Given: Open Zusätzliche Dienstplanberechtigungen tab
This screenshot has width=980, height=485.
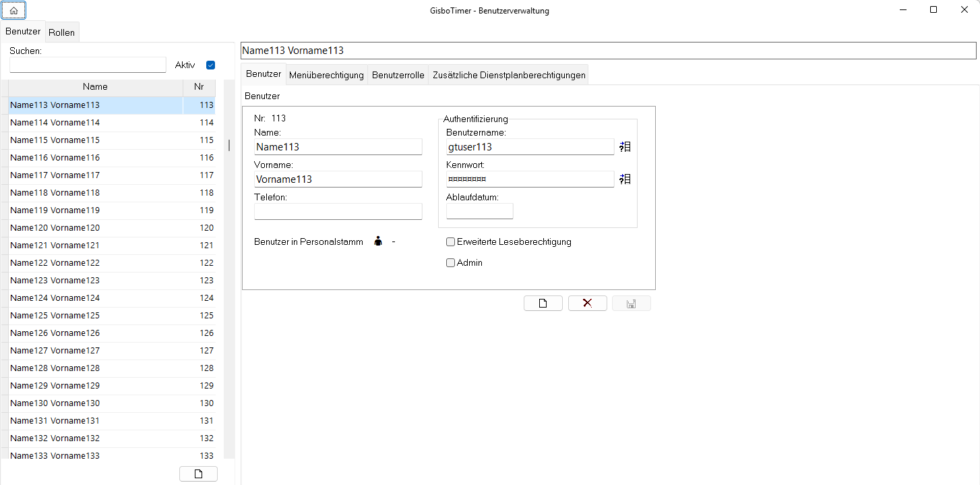Looking at the screenshot, I should 508,75.
